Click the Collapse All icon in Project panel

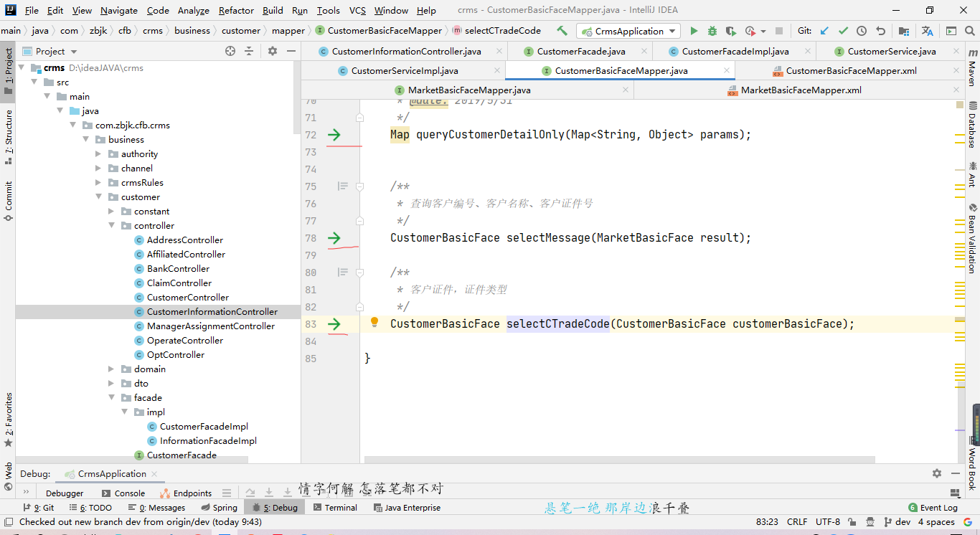click(249, 51)
